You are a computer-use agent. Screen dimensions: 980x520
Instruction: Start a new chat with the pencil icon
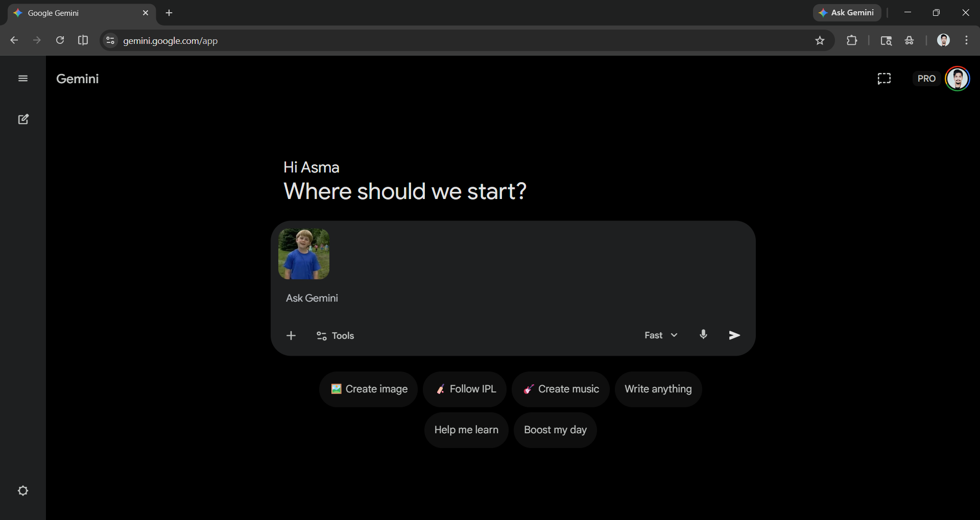(23, 119)
